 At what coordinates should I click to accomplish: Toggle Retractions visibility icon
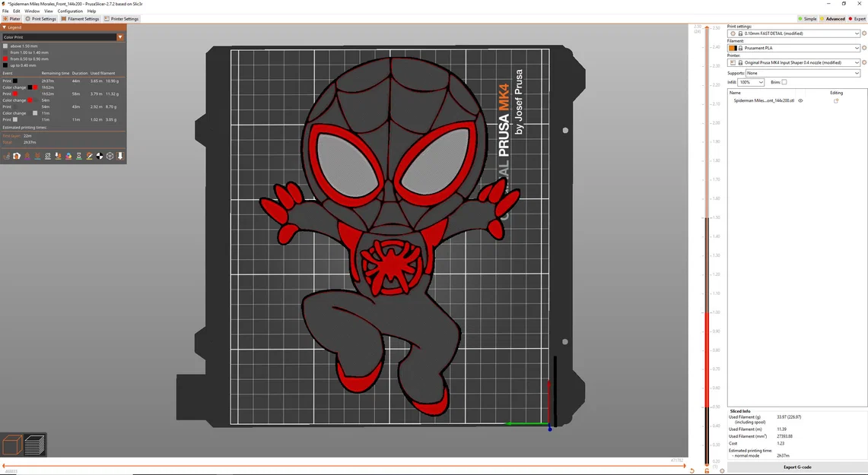coord(27,156)
